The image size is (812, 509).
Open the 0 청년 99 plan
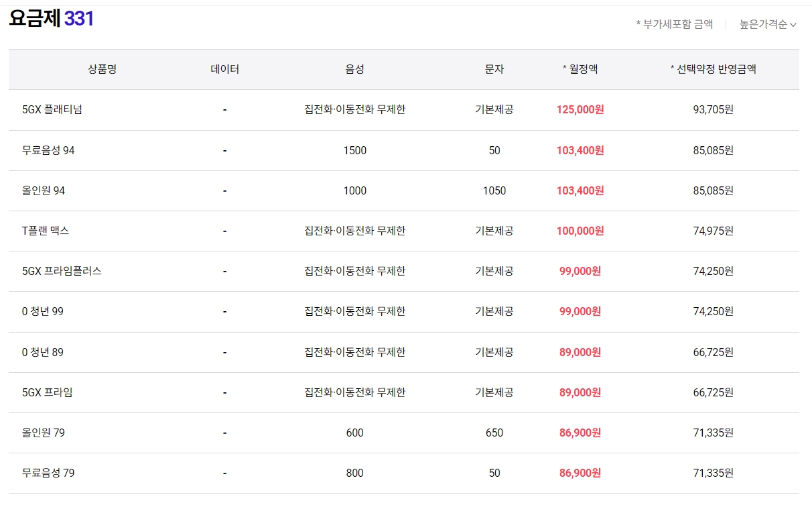click(43, 311)
